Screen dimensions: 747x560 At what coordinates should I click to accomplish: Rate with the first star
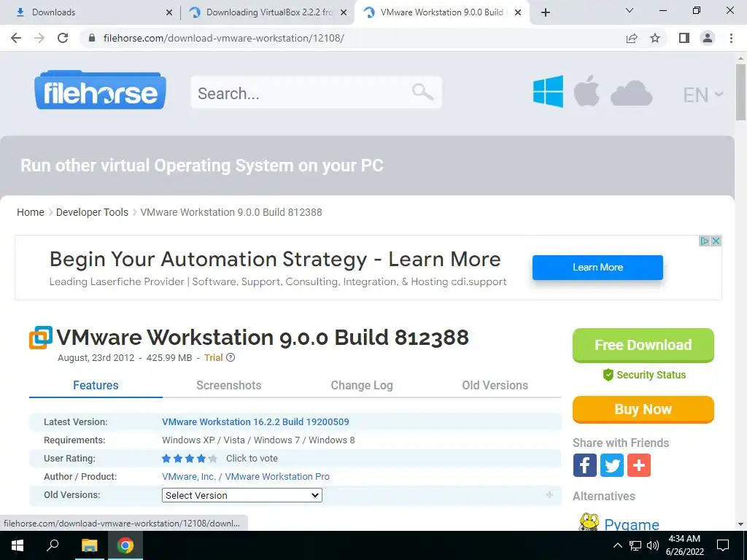[166, 459]
